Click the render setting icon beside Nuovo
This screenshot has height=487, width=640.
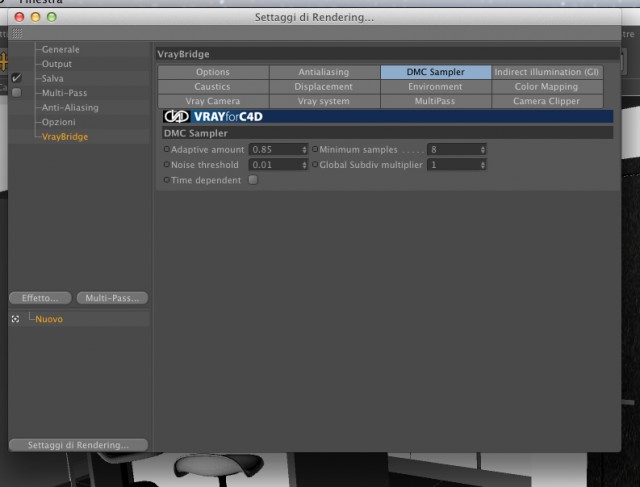pyautogui.click(x=16, y=319)
